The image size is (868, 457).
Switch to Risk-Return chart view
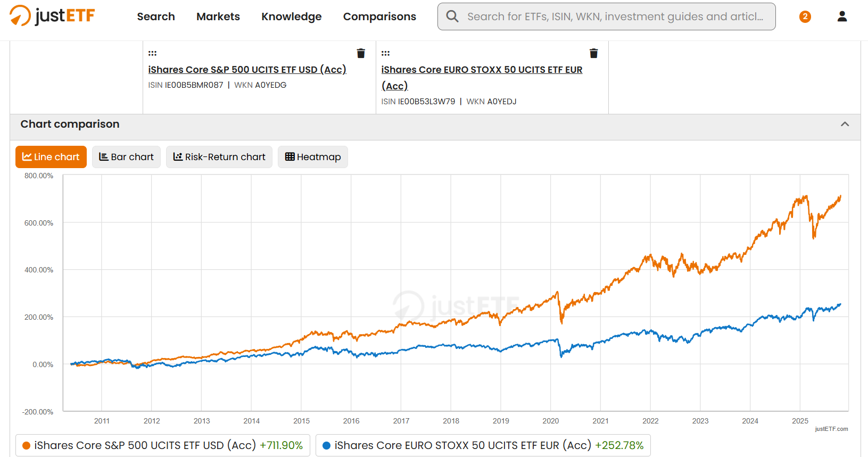pyautogui.click(x=219, y=157)
